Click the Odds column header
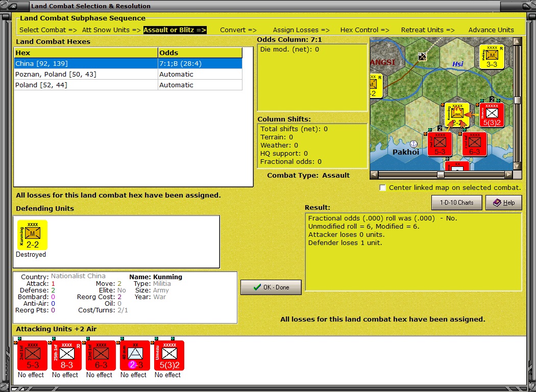536x392 pixels. (200, 53)
